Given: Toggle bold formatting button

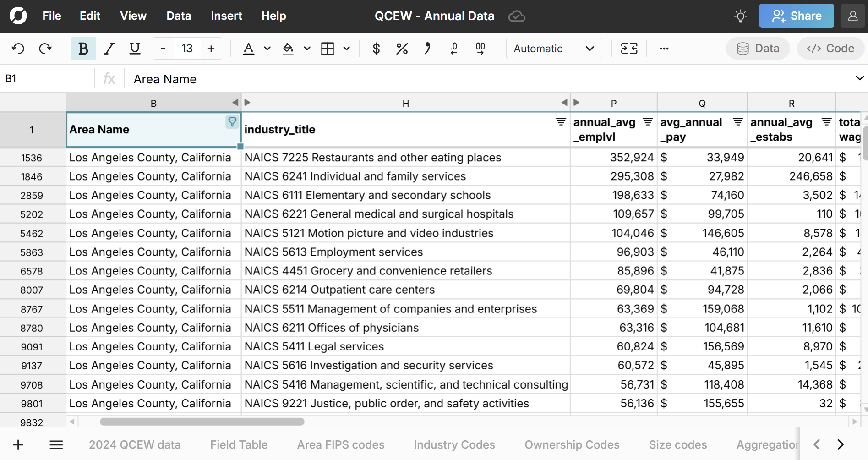Looking at the screenshot, I should (83, 49).
